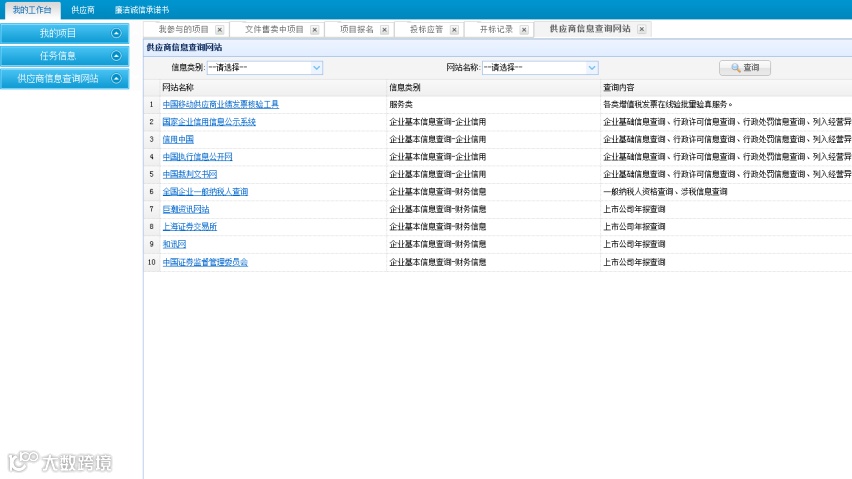Close the 供应商信息查询网站 tab
This screenshot has width=852, height=479.
point(642,29)
